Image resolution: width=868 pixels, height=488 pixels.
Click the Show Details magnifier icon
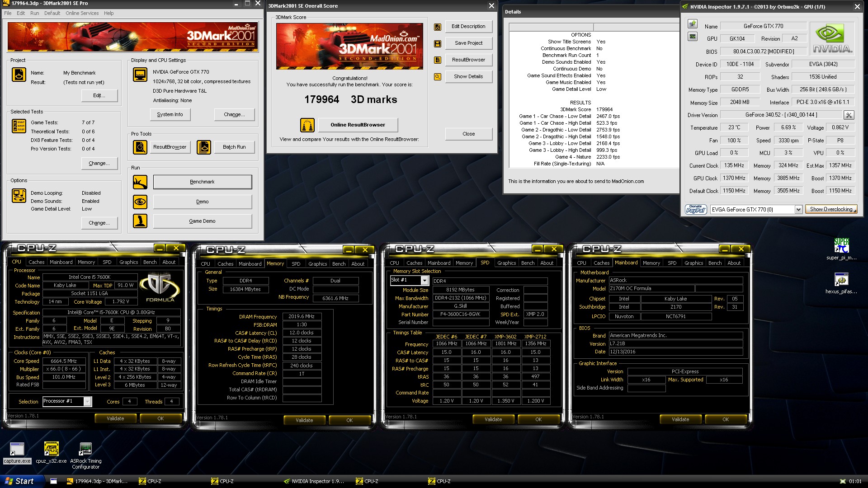click(x=438, y=77)
